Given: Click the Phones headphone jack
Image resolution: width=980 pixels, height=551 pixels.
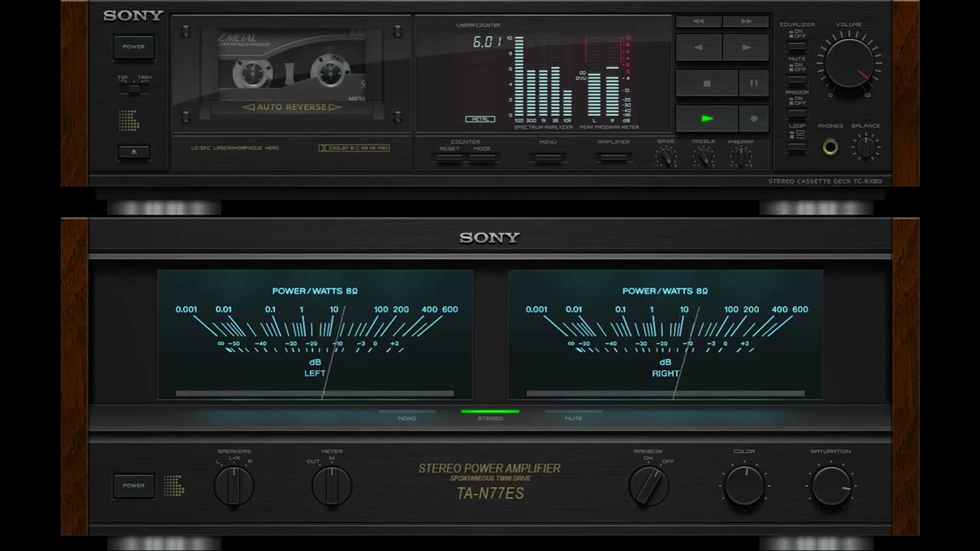Looking at the screenshot, I should pyautogui.click(x=830, y=146).
